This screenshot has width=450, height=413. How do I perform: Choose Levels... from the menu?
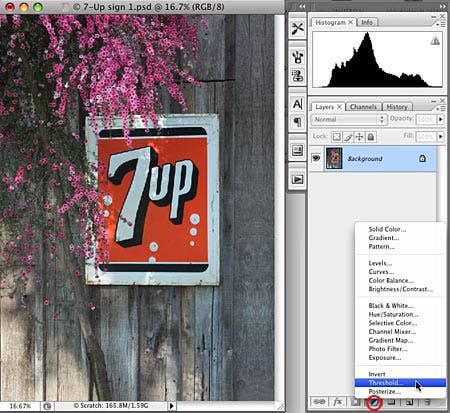[400, 263]
